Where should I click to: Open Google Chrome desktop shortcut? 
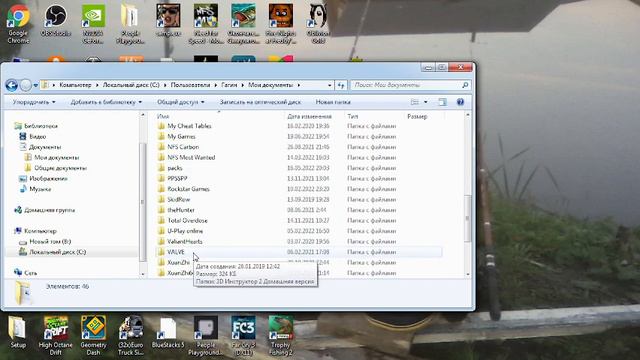point(18,24)
